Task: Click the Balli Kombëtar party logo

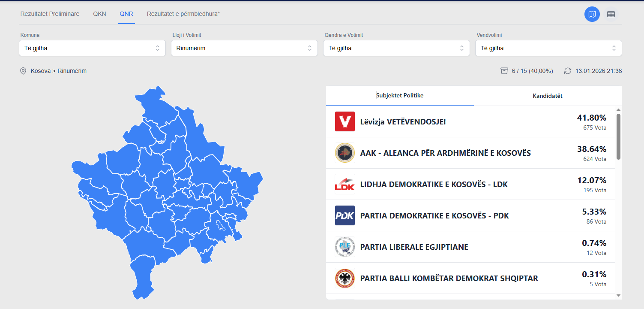Action: pos(345,278)
